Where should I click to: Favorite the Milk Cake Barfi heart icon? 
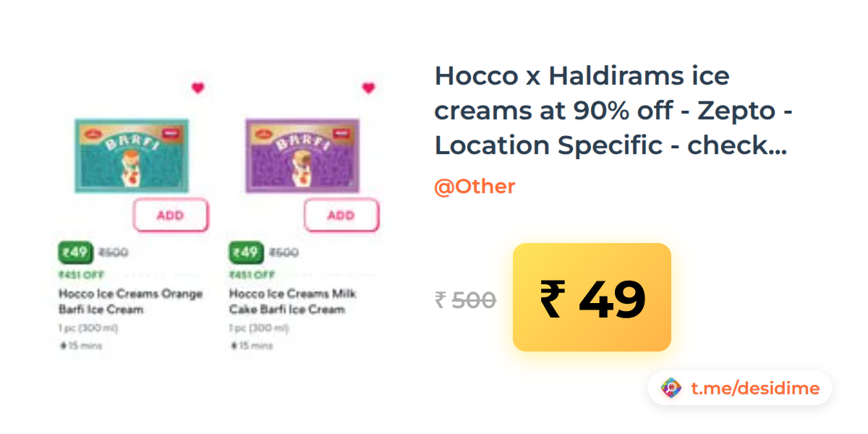368,88
